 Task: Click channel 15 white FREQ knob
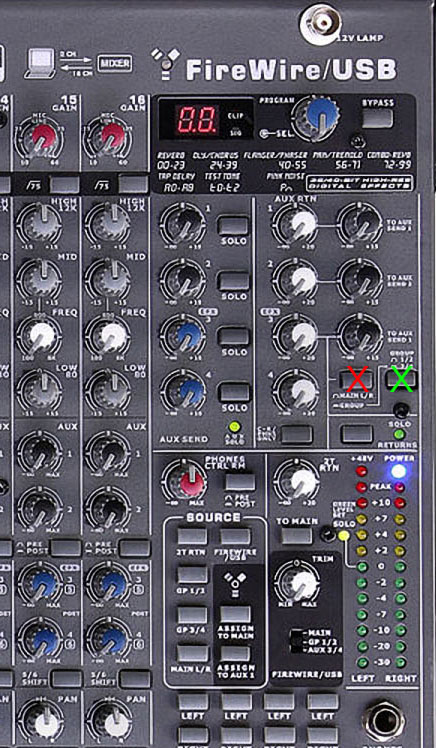(41, 335)
